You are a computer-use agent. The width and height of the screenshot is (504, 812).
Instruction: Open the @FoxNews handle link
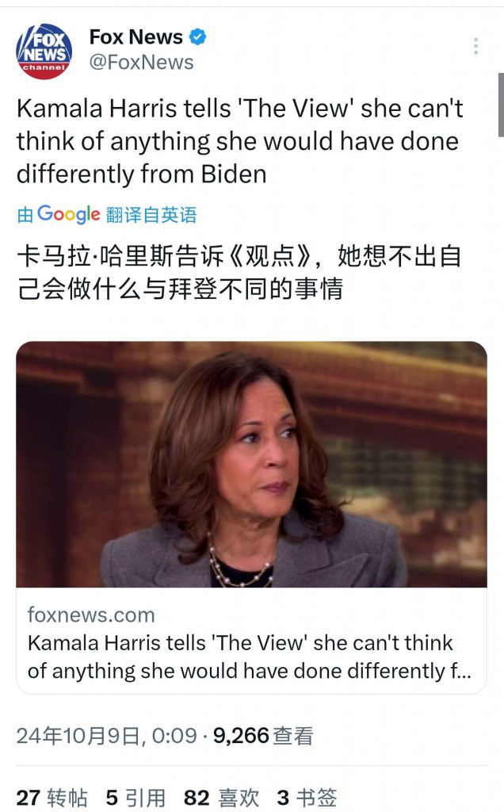pos(141,62)
